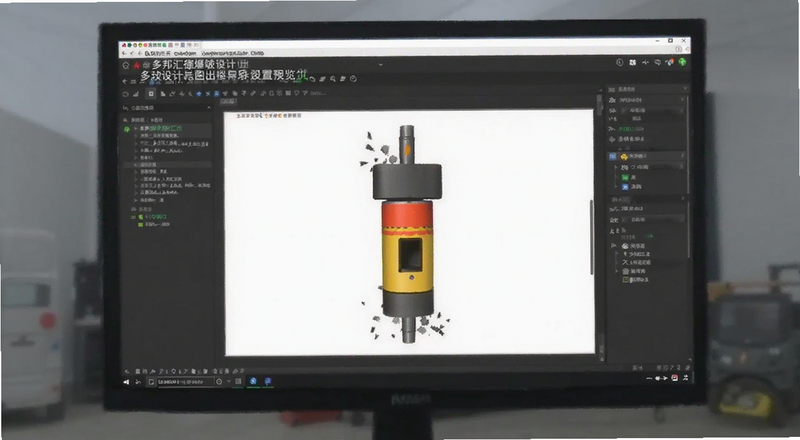
Task: Click the green globe icon at top right
Action: tap(682, 62)
